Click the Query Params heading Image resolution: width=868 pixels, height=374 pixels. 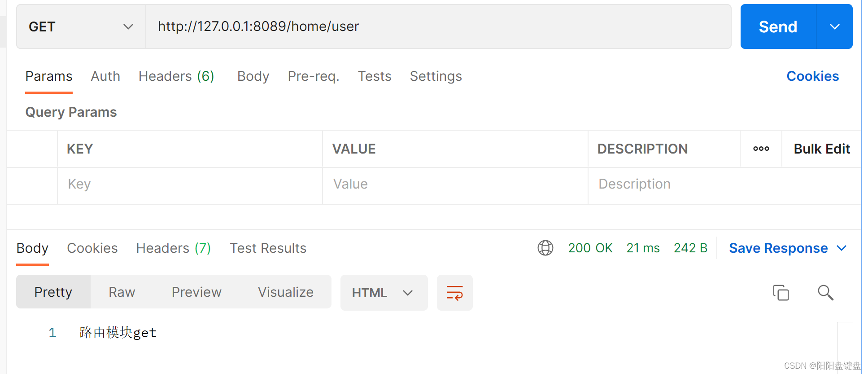coord(71,112)
